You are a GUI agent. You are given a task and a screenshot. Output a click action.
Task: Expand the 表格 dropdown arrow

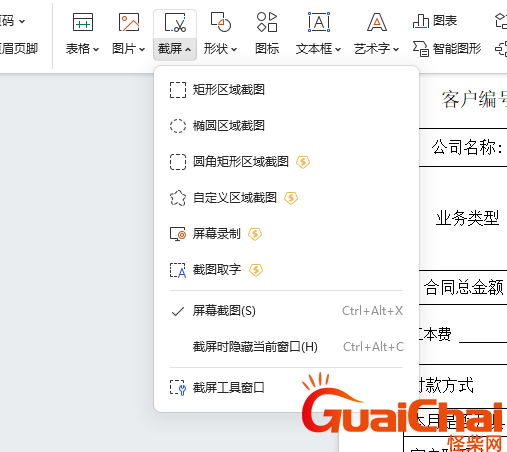click(x=96, y=50)
